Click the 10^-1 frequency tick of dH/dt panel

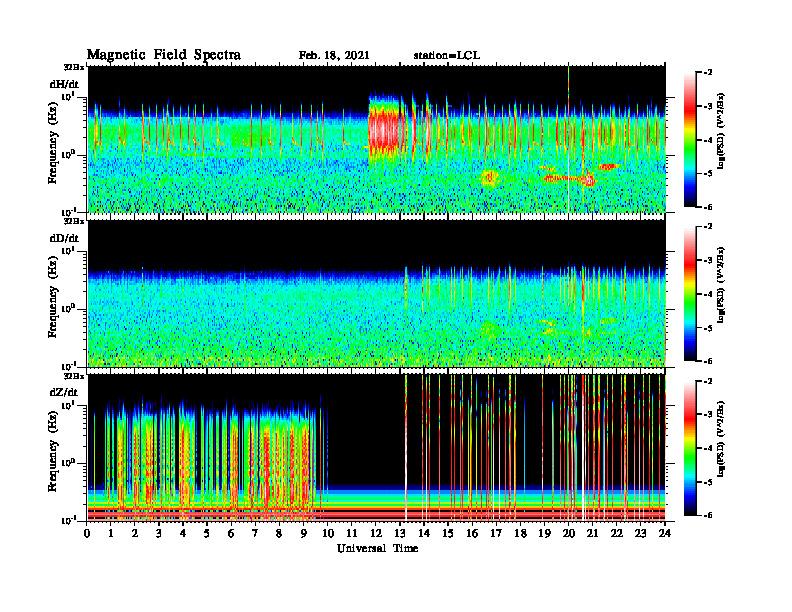coord(68,211)
